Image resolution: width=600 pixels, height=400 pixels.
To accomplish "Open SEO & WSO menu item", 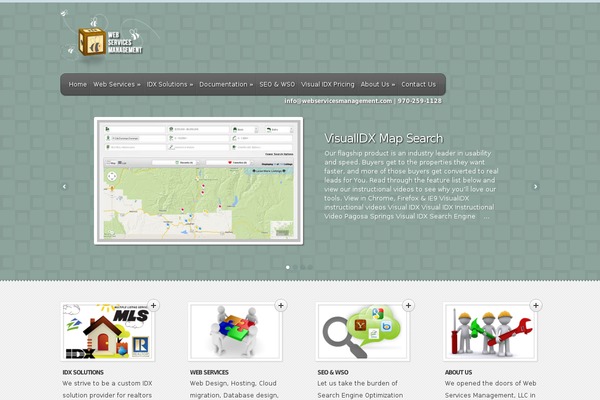I will pos(277,84).
